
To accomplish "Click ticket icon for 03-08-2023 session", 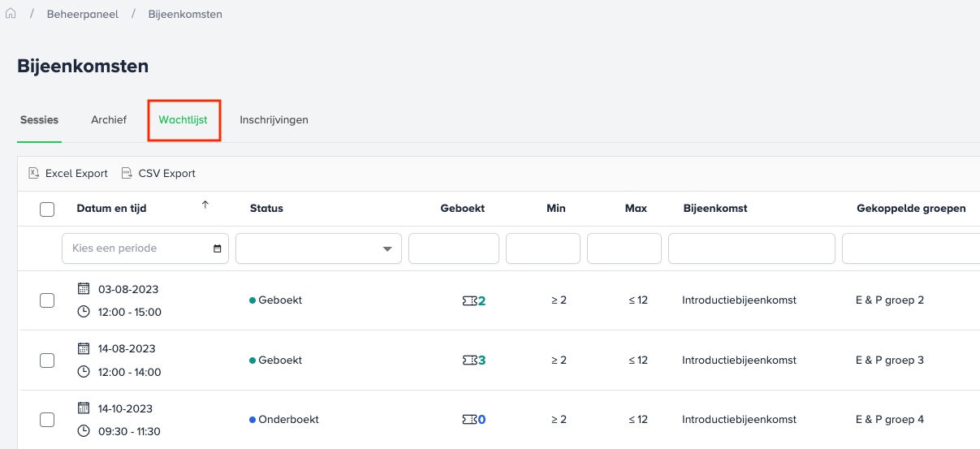I will 469,300.
